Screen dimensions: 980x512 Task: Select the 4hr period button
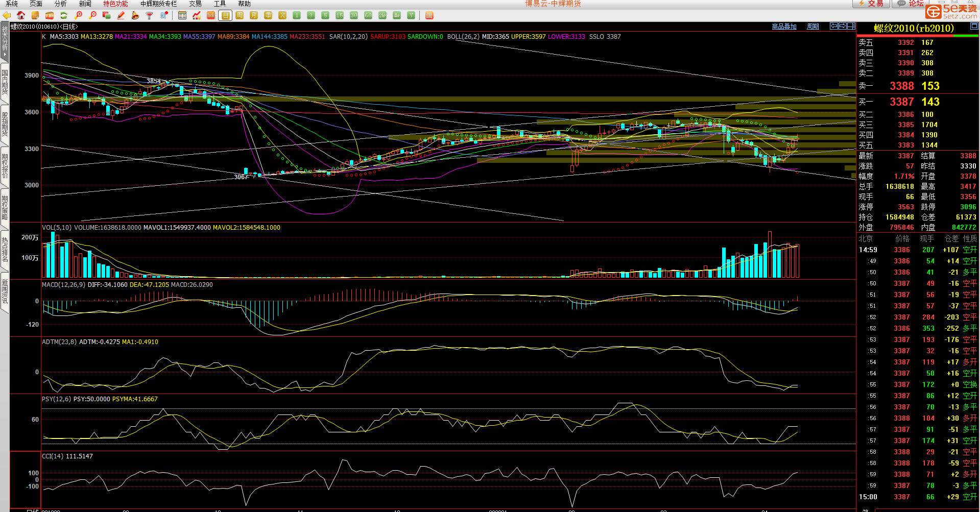(397, 15)
